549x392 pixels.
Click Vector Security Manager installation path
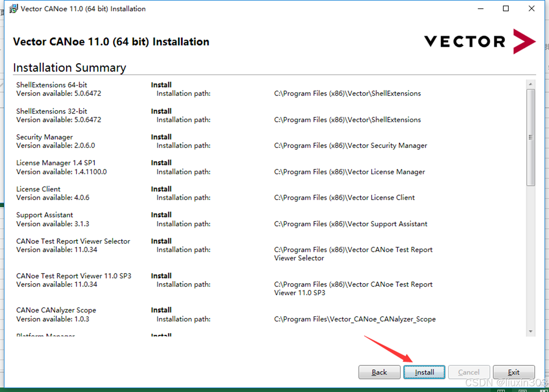(351, 145)
